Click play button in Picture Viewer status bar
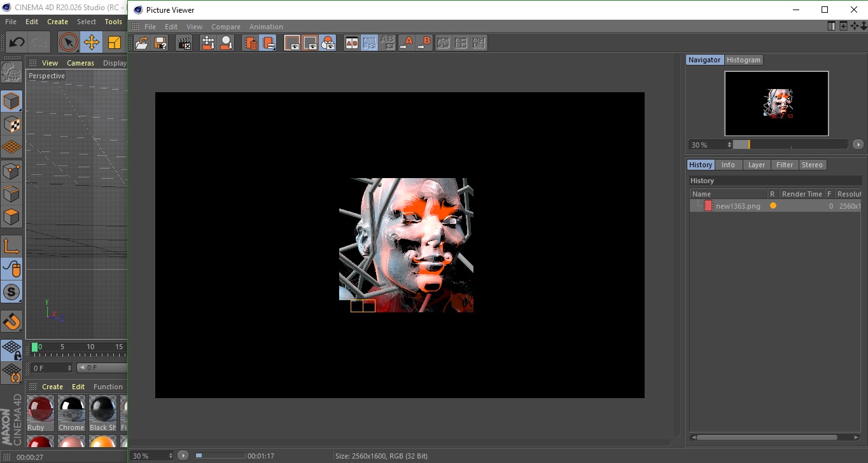868x463 pixels. point(183,455)
